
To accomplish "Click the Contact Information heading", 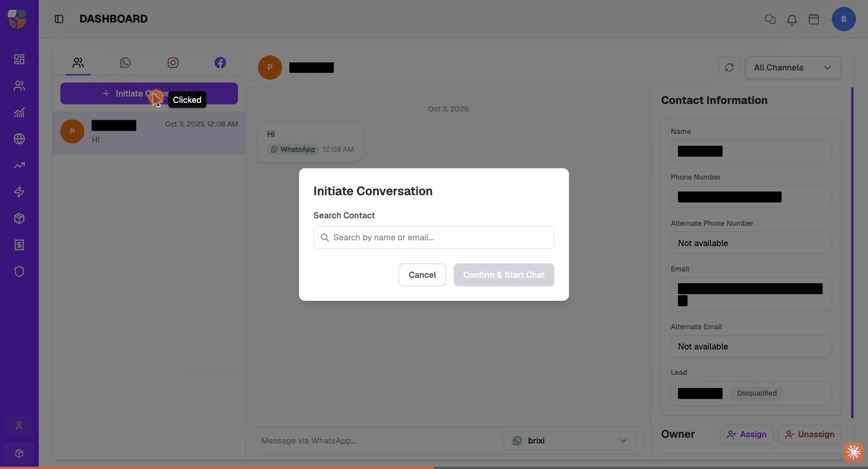I will tap(714, 100).
